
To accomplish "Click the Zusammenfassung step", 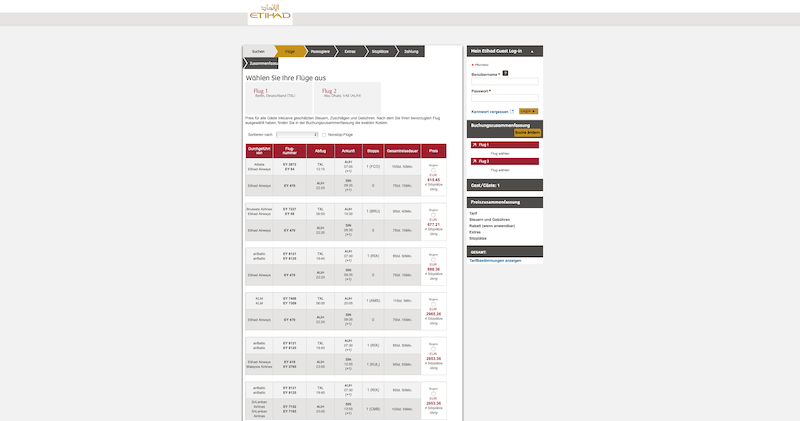I will (x=262, y=64).
